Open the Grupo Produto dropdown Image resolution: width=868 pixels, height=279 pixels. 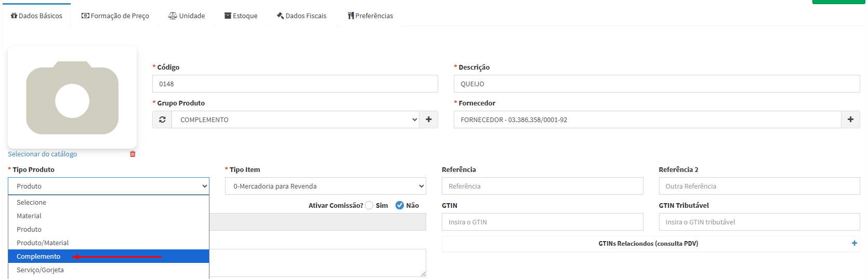[295, 119]
